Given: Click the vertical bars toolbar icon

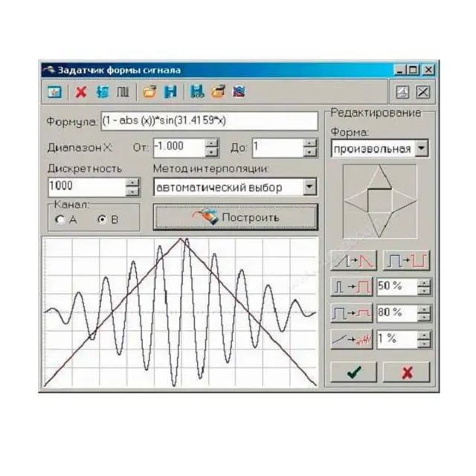Looking at the screenshot, I should [120, 92].
